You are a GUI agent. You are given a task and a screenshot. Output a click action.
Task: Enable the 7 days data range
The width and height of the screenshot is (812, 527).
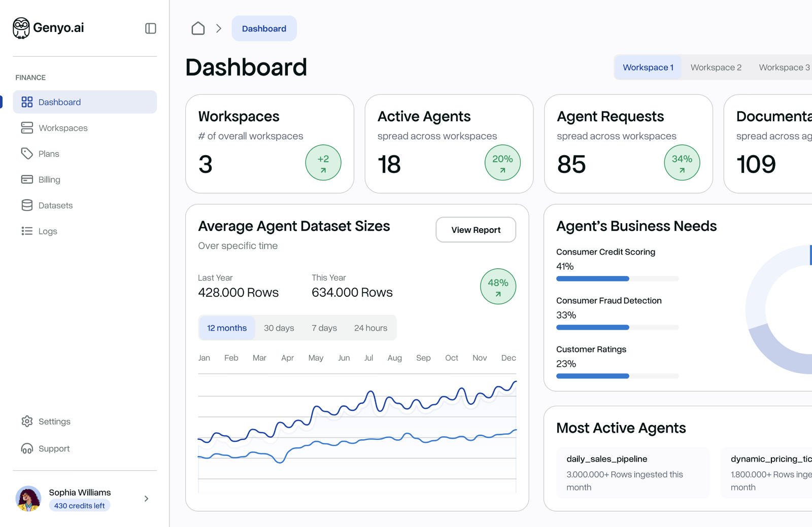click(x=324, y=328)
